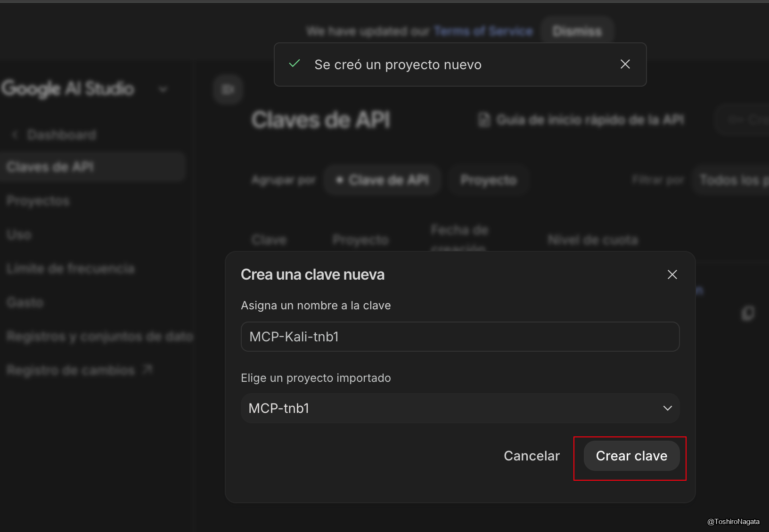Group by Clave de API

click(383, 180)
